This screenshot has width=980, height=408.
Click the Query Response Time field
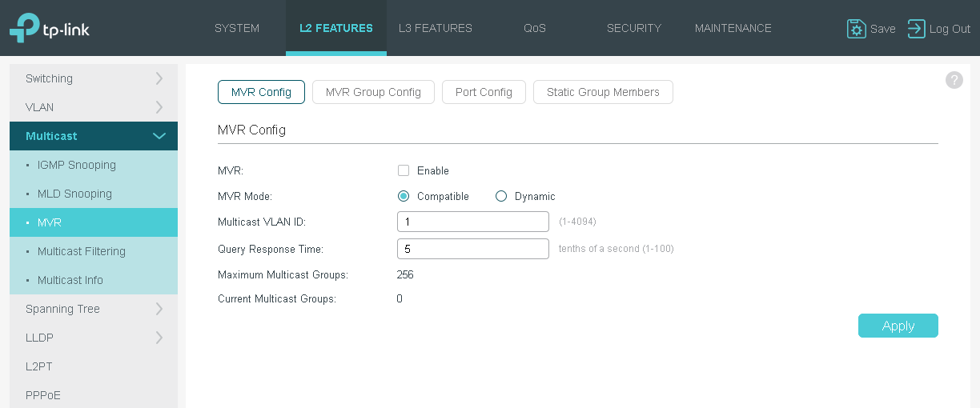click(x=472, y=249)
